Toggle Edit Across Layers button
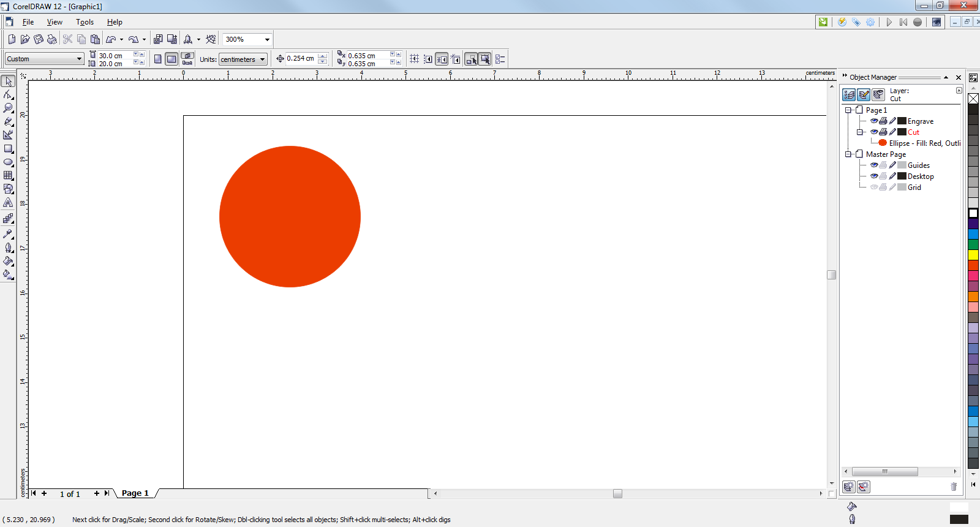The width and height of the screenshot is (980, 527). (x=864, y=94)
